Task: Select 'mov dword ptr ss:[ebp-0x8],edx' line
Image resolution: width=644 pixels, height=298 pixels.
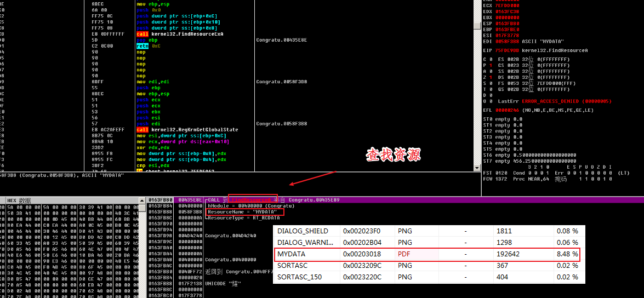Action: coord(181,153)
